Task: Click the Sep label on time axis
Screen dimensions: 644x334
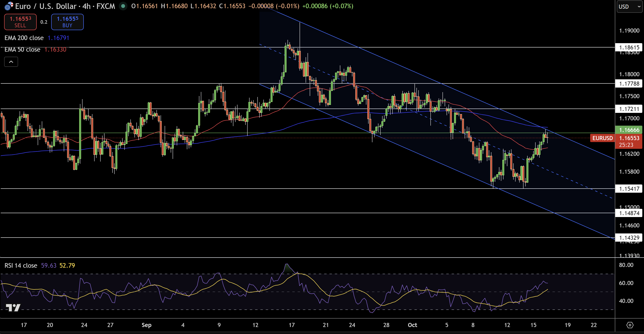Action: pyautogui.click(x=147, y=325)
